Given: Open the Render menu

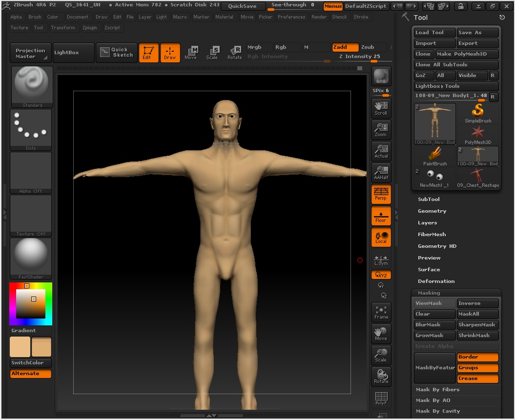Looking at the screenshot, I should tap(319, 17).
